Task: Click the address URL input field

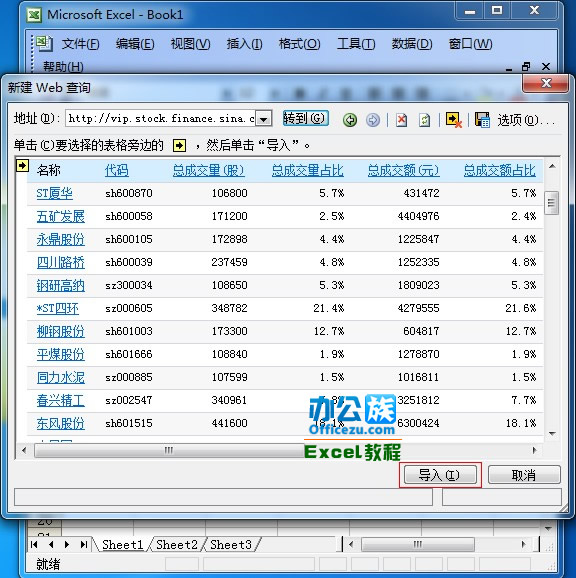Action: coord(161,119)
